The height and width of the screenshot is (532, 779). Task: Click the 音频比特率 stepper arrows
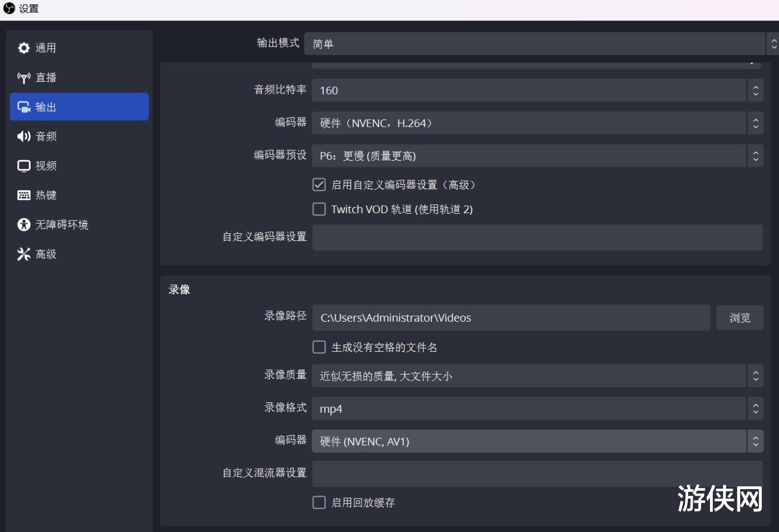[756, 90]
